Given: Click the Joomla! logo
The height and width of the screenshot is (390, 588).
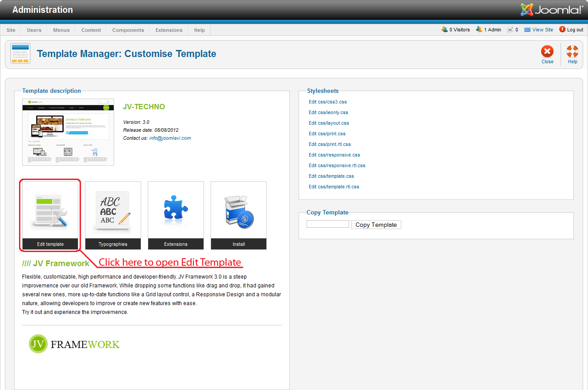Looking at the screenshot, I should 552,10.
